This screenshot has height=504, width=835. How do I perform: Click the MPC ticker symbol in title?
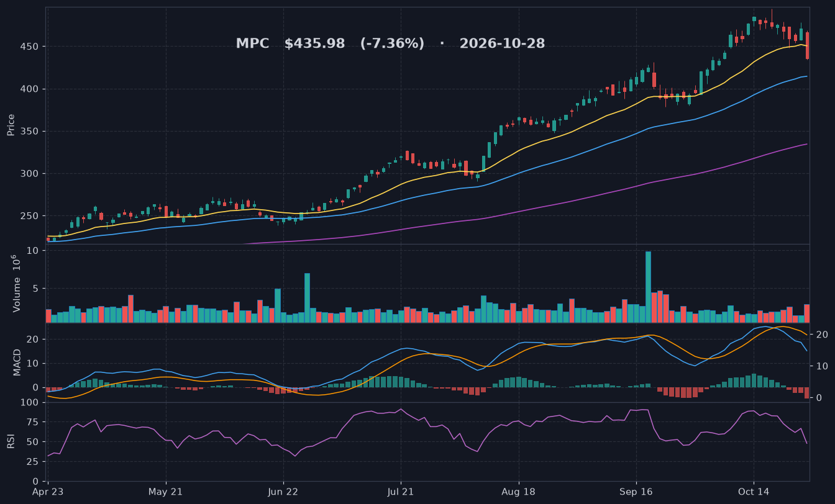click(252, 43)
